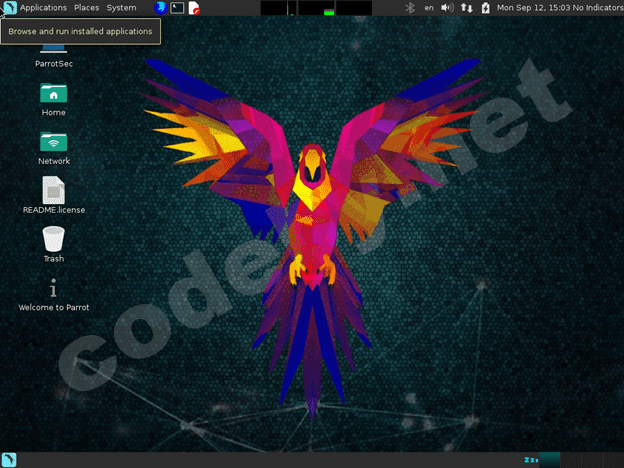Click the up/down arrows network connection icon

coord(466,8)
